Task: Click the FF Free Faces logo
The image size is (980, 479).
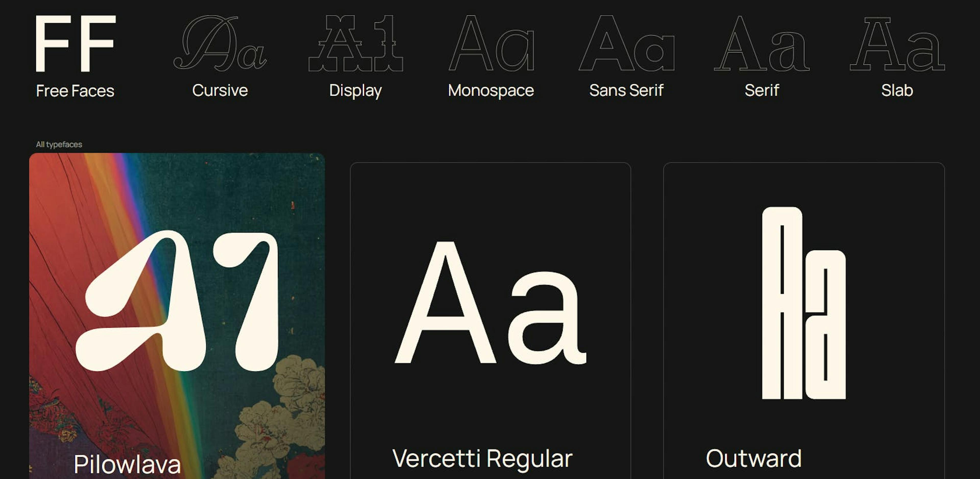Action: 75,43
